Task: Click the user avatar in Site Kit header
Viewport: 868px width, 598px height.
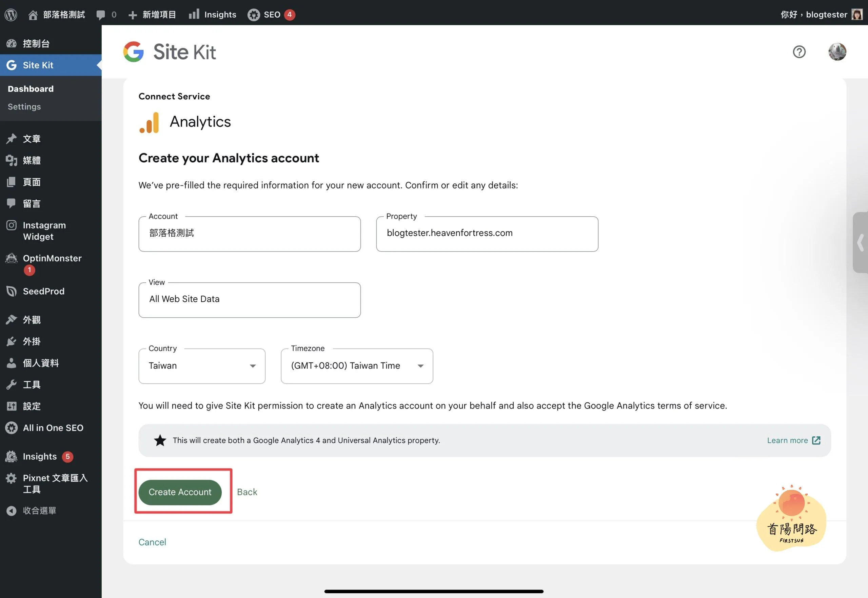Action: [x=837, y=52]
